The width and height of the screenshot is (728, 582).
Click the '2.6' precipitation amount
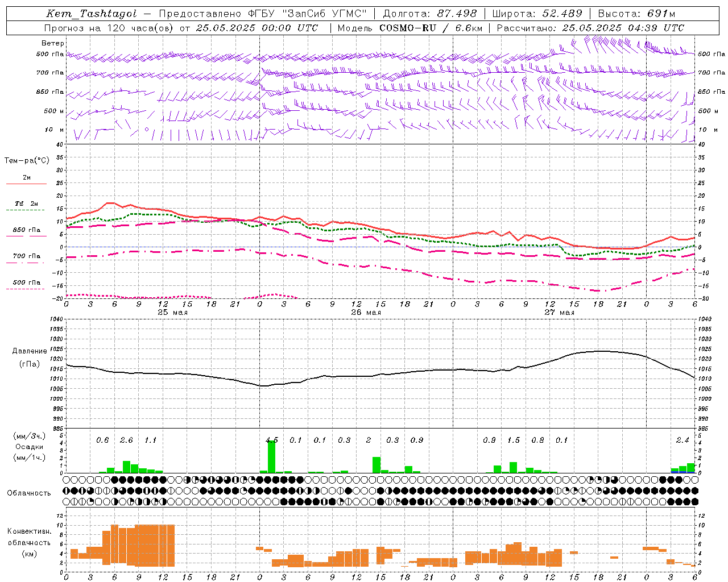[126, 440]
